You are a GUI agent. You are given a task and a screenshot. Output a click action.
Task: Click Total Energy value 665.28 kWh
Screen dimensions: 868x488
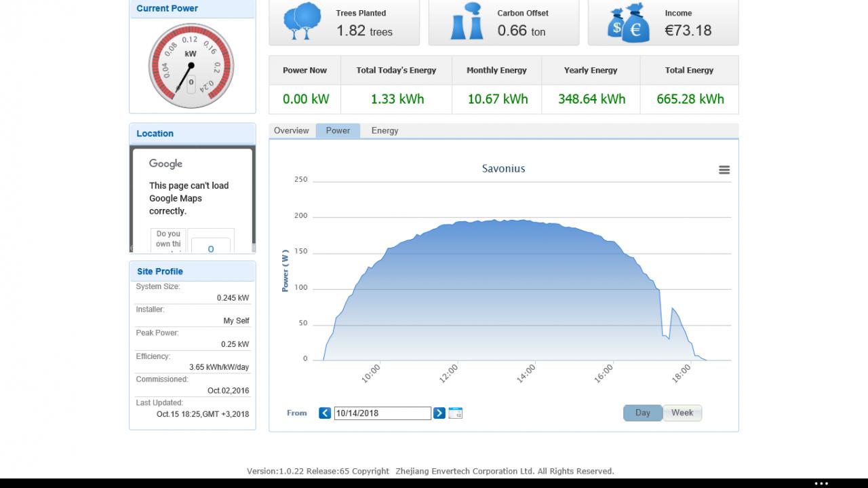[690, 99]
